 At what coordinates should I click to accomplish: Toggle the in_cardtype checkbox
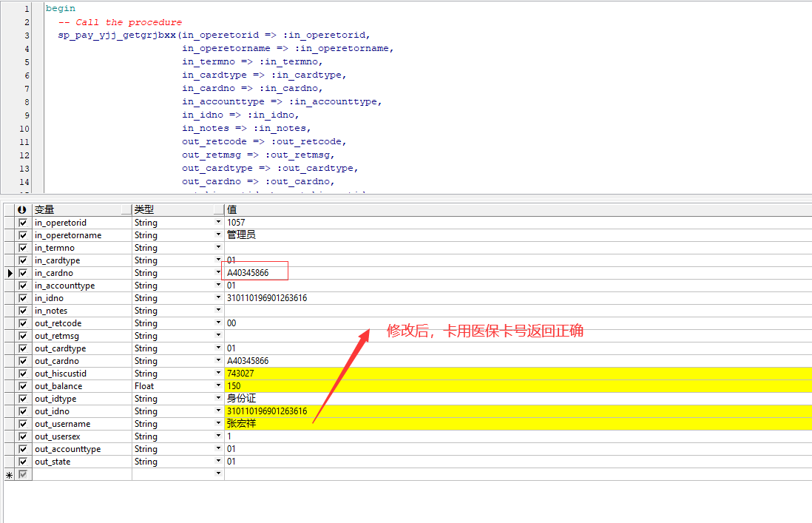(23, 260)
